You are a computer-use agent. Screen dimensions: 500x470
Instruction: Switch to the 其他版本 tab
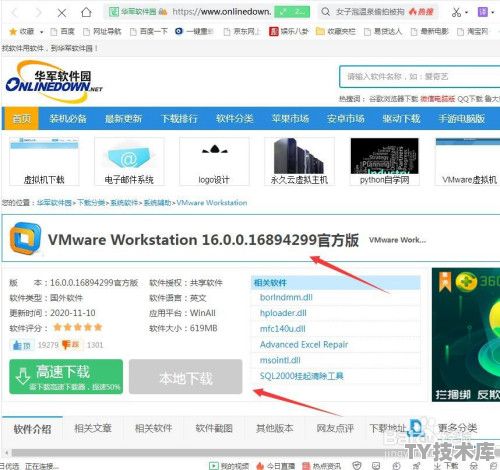click(x=275, y=428)
